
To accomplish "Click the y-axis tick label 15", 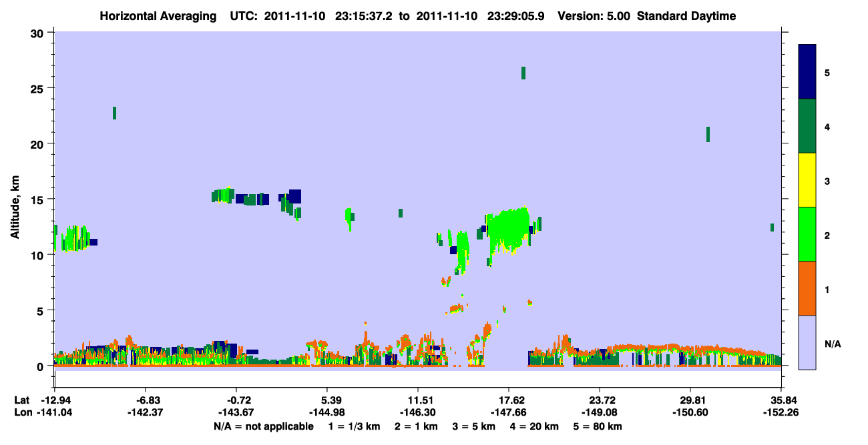I will 39,199.
